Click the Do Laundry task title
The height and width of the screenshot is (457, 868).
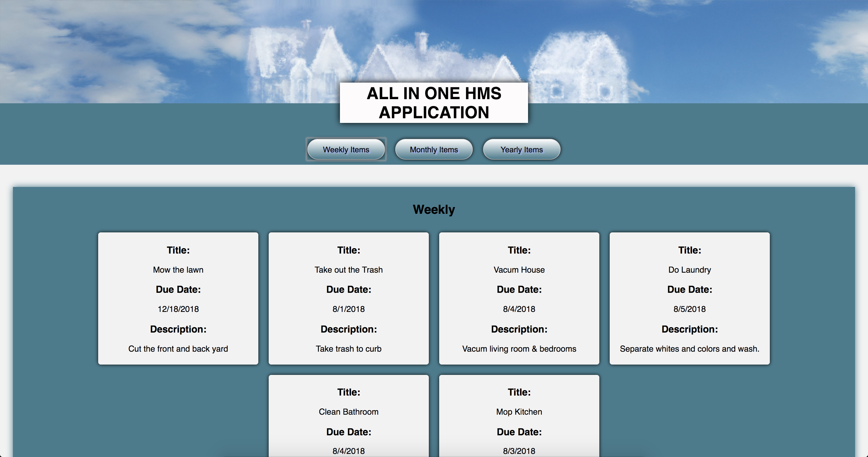689,270
